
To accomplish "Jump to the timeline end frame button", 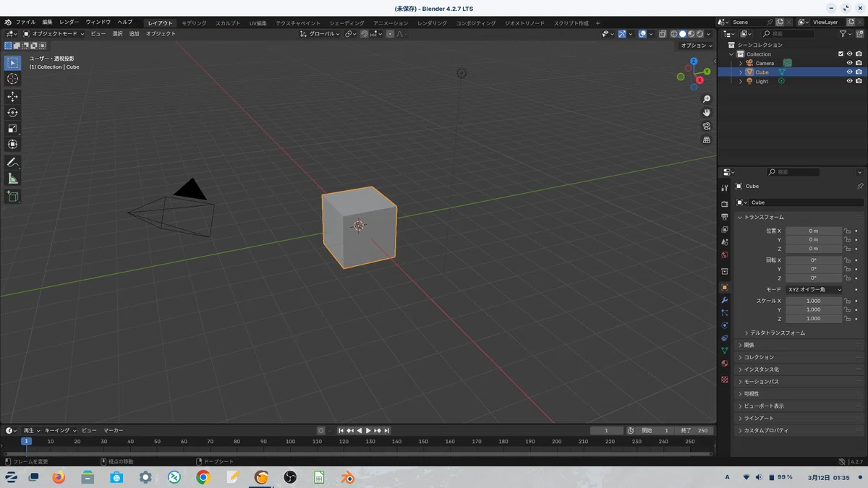I will (387, 430).
